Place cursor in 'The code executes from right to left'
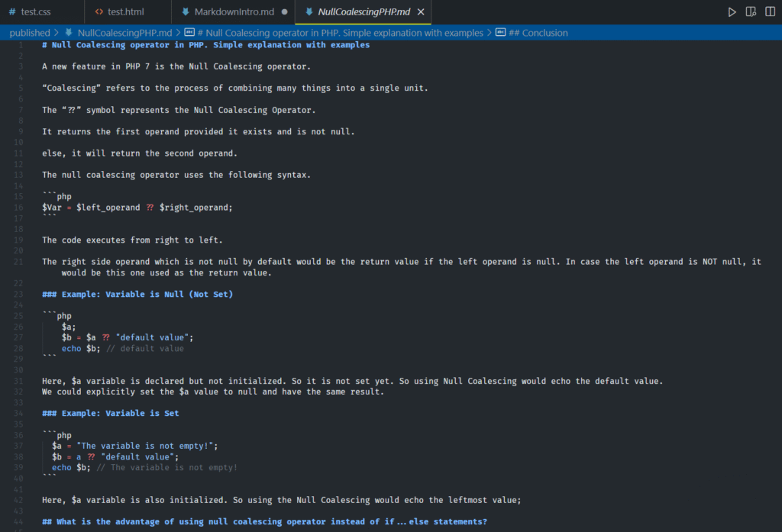Viewport: 782px width, 532px height. click(x=132, y=240)
